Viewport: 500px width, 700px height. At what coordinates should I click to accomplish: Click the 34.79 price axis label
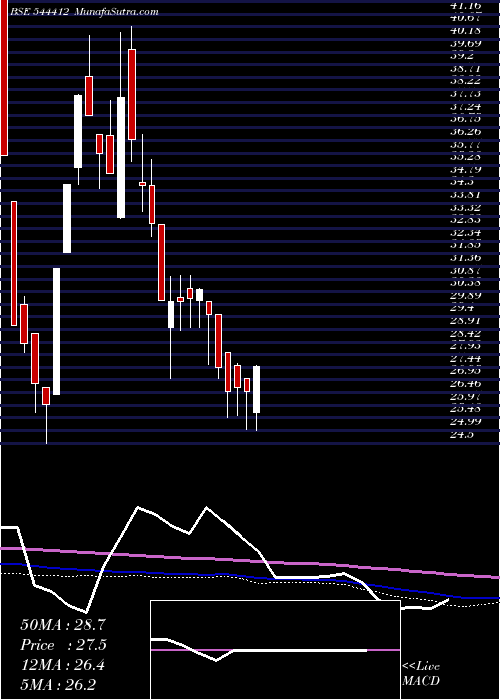click(x=465, y=169)
